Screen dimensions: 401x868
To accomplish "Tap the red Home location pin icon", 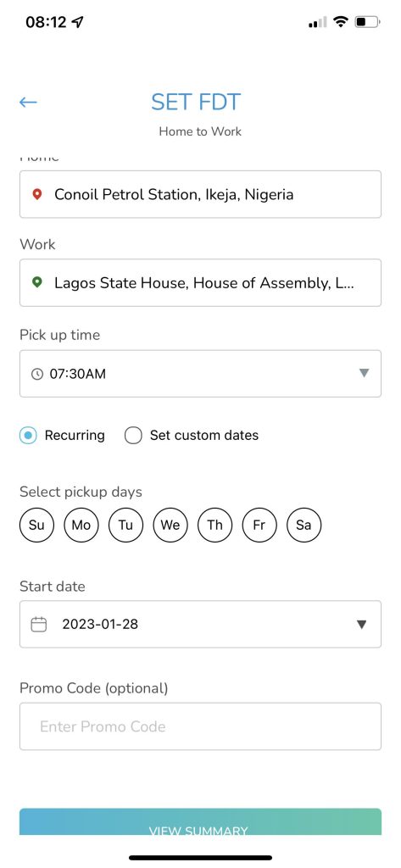I will pos(37,194).
